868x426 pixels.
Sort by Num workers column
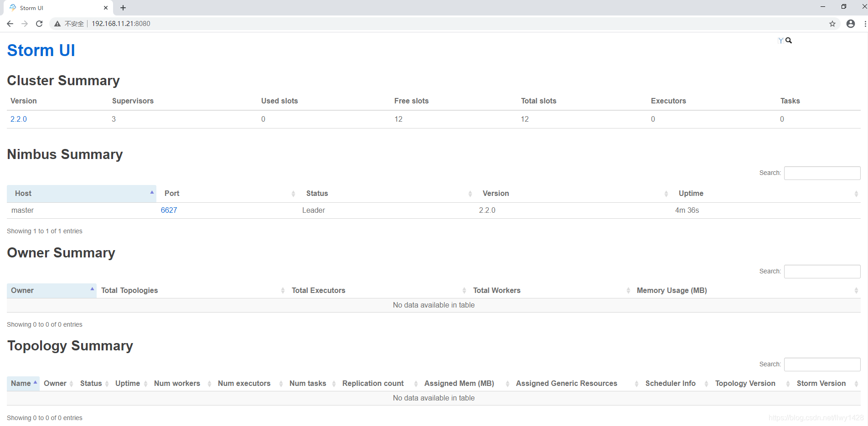click(182, 384)
